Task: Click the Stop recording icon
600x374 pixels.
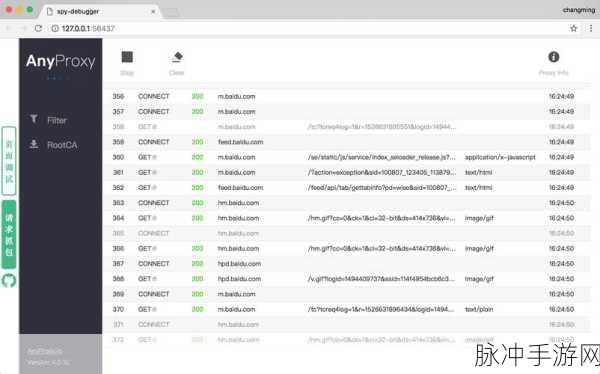Action: pos(127,57)
